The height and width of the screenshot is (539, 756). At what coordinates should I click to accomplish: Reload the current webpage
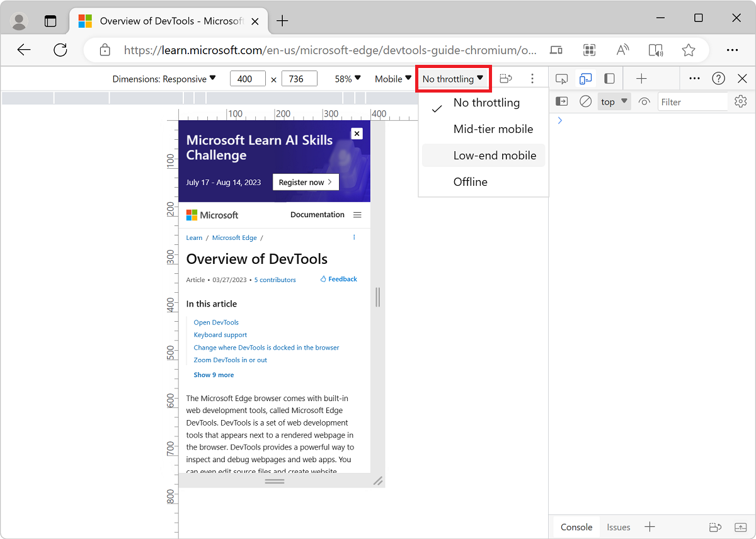coord(60,50)
